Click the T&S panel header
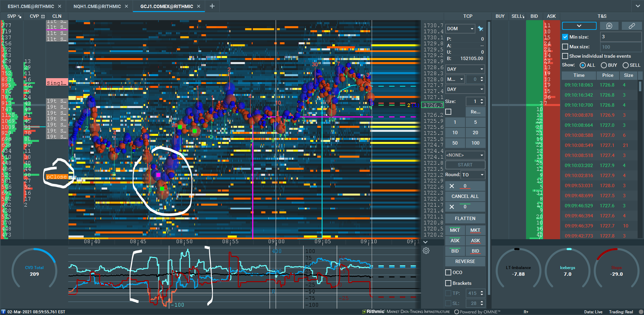 602,16
